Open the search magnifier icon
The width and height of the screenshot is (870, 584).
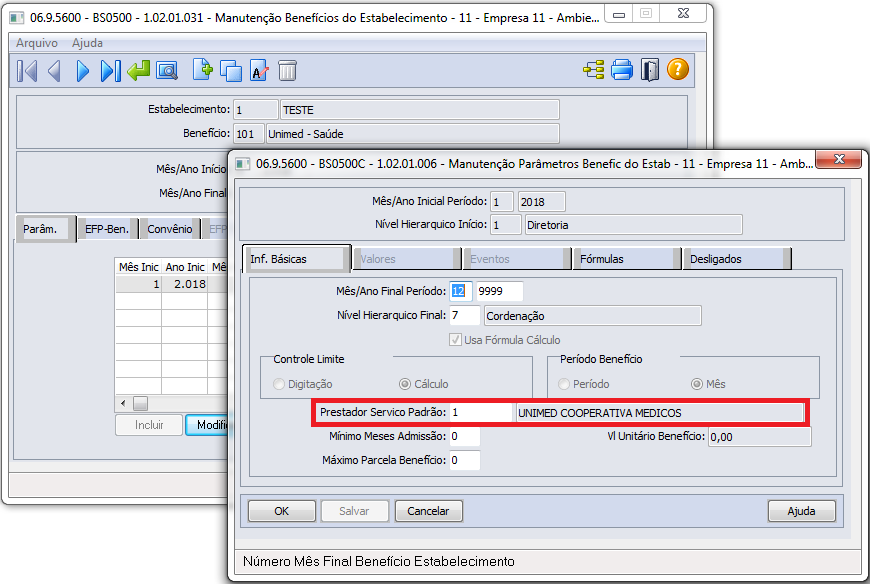point(167,71)
